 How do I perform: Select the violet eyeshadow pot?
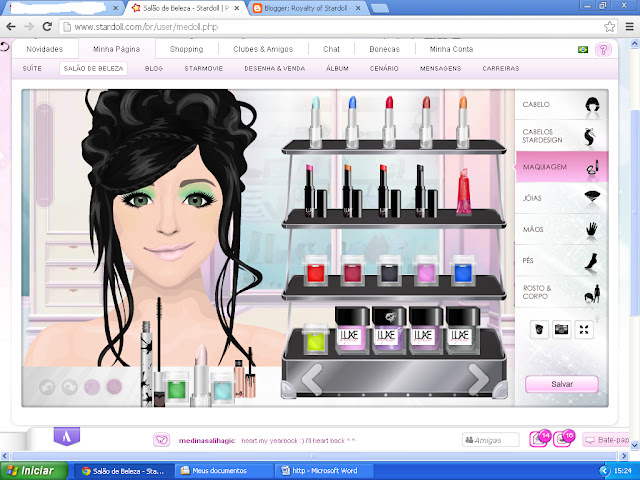pyautogui.click(x=426, y=271)
